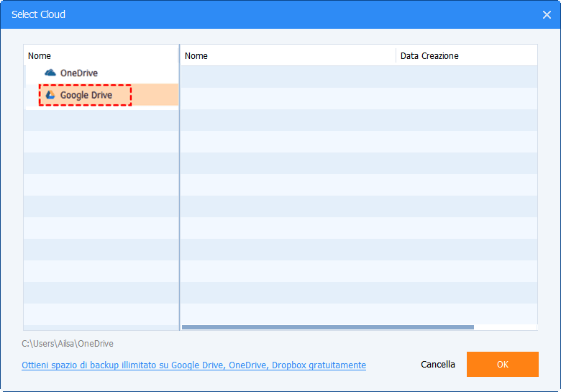
Task: Click the Google Drive triangle icon
Action: 50,95
